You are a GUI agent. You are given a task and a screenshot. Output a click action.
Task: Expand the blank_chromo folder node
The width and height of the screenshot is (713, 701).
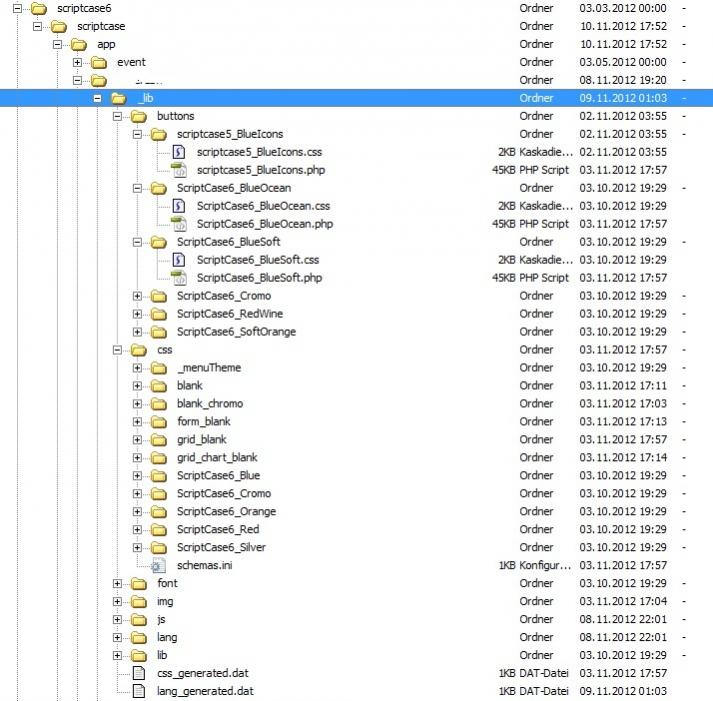(137, 404)
